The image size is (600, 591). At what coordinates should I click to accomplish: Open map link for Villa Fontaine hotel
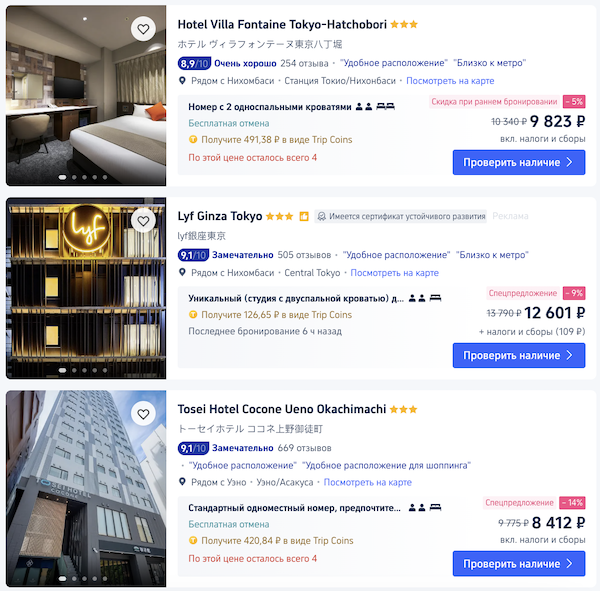[x=450, y=81]
